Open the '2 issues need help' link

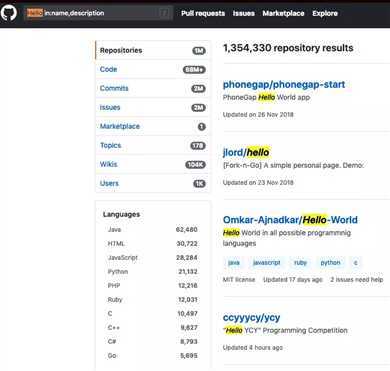click(x=357, y=280)
